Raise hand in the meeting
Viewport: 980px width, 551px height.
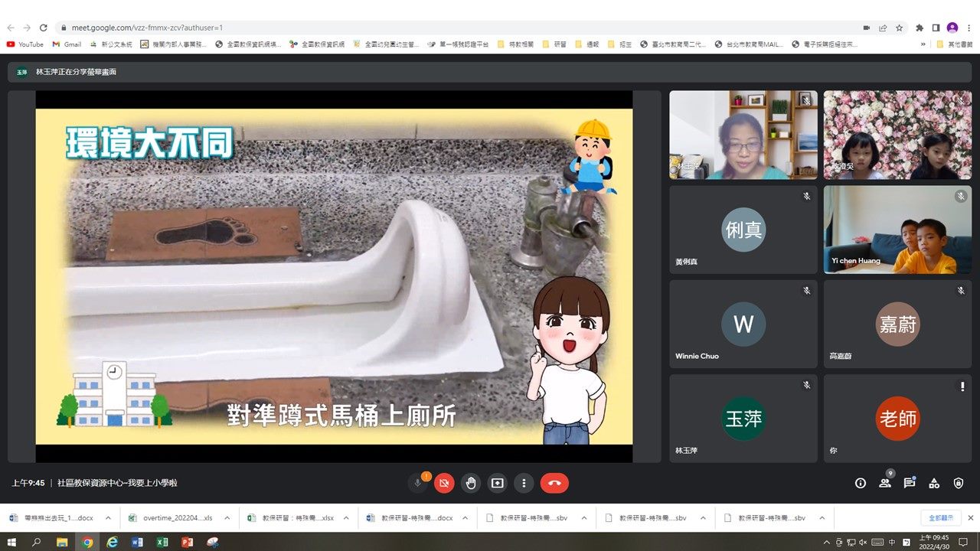click(471, 483)
